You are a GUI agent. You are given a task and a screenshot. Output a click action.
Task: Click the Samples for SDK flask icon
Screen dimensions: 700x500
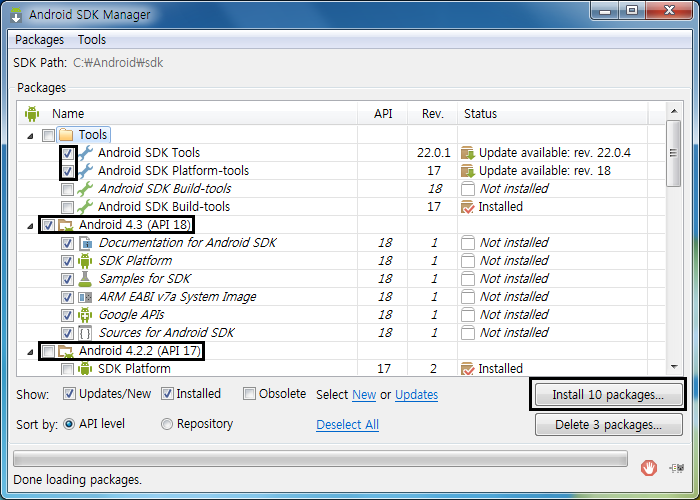(x=85, y=279)
